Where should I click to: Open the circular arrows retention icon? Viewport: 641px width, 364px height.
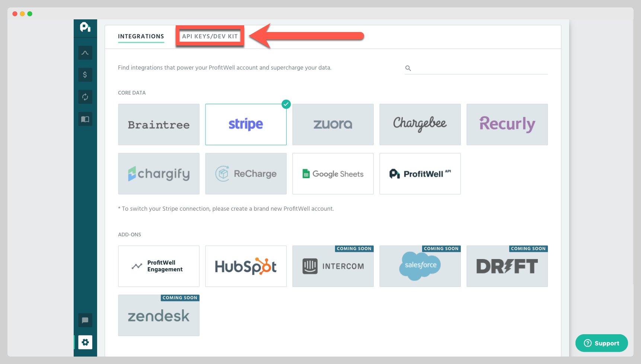click(x=85, y=97)
